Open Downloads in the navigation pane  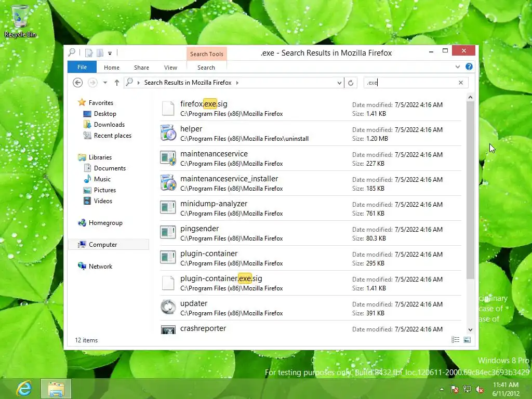pos(109,125)
